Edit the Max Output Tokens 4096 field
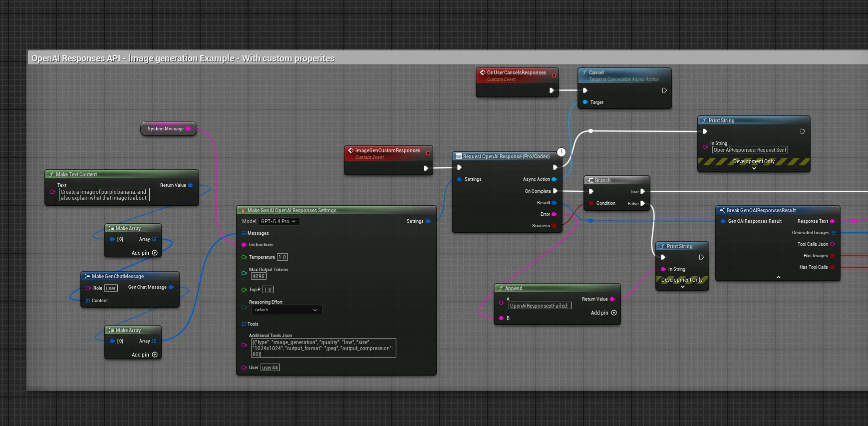The width and height of the screenshot is (868, 426). tap(259, 276)
